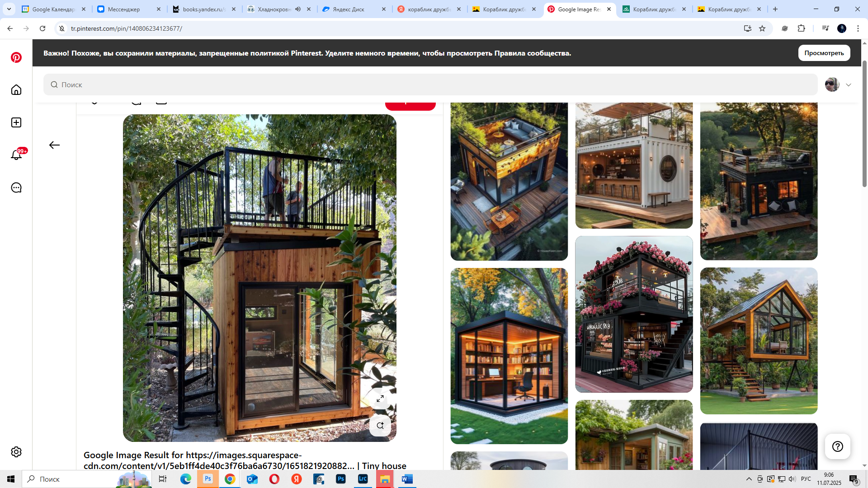Bookmark this page with star icon
868x488 pixels.
tap(762, 28)
